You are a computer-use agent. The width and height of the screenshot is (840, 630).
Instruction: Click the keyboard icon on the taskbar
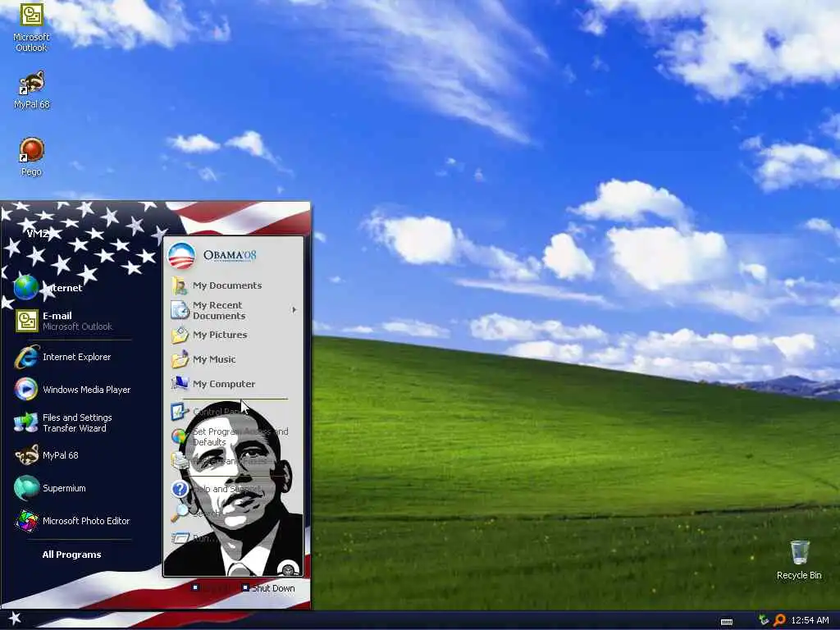click(727, 622)
